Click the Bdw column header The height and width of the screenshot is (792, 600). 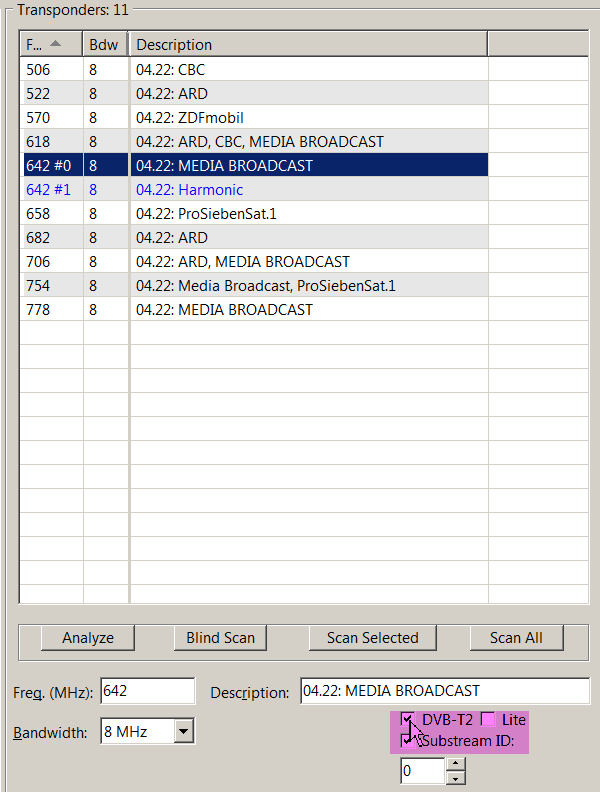click(105, 44)
